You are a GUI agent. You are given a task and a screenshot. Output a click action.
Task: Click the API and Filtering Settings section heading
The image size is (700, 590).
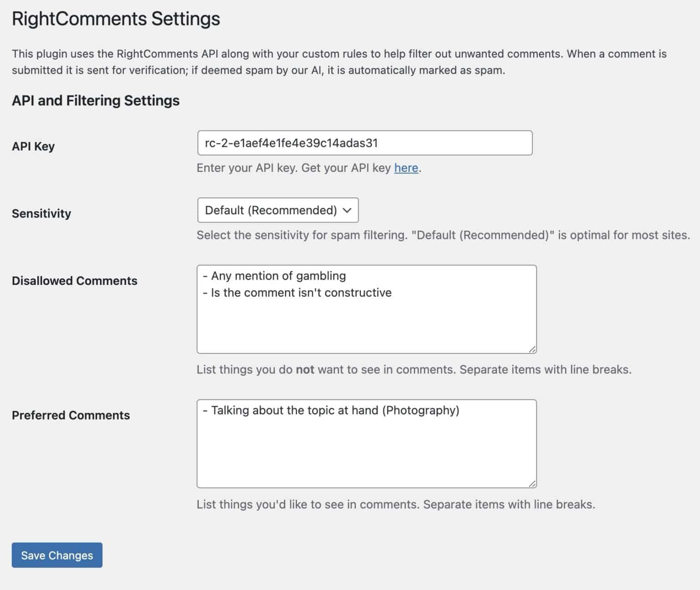point(95,100)
